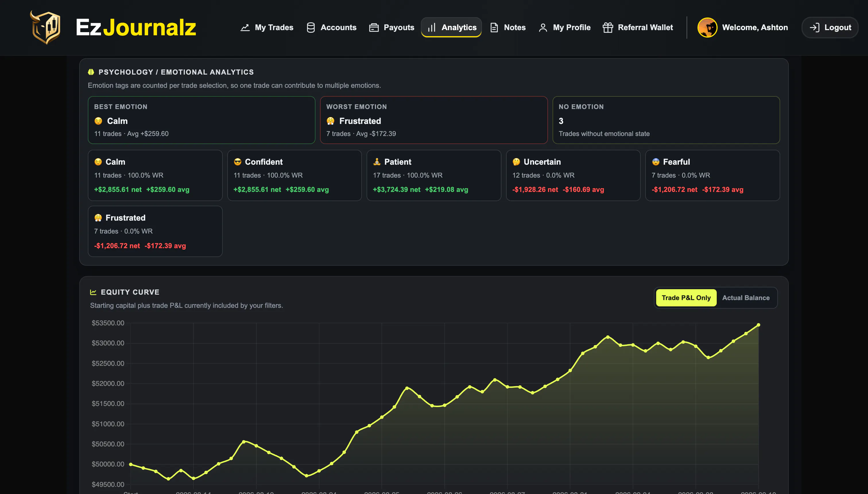Select the Worst Emotion Frustrated card

point(434,120)
